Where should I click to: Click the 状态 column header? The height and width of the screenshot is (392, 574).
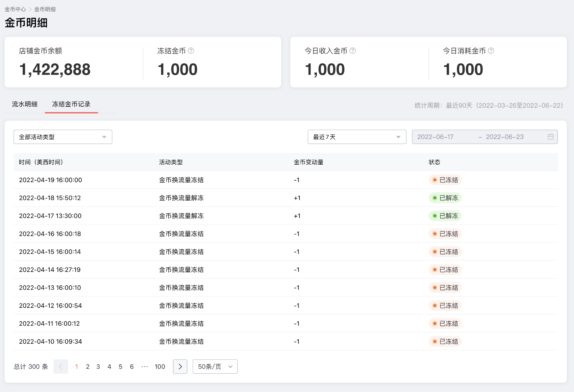434,162
